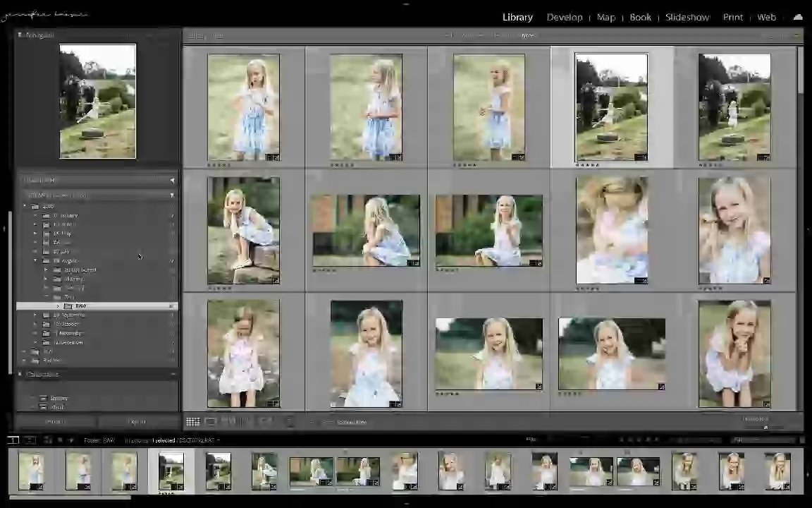Screen dimensions: 812x508
Task: Open the second window display button
Action: click(x=30, y=440)
